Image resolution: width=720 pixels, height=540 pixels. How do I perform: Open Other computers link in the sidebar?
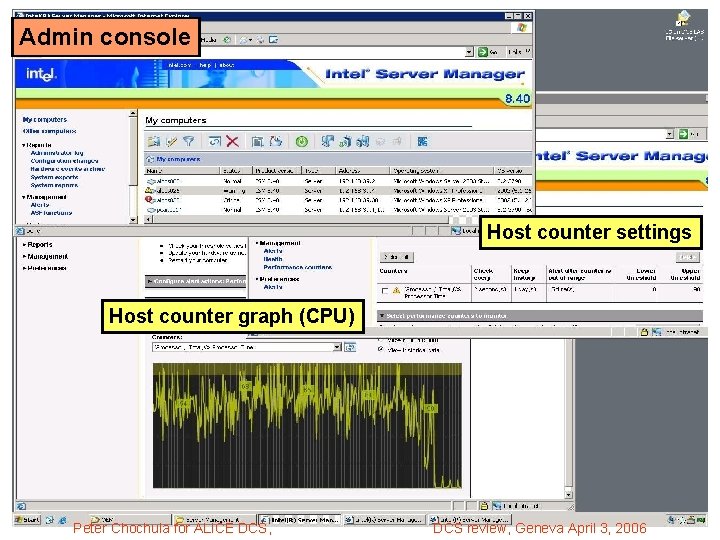pos(50,131)
